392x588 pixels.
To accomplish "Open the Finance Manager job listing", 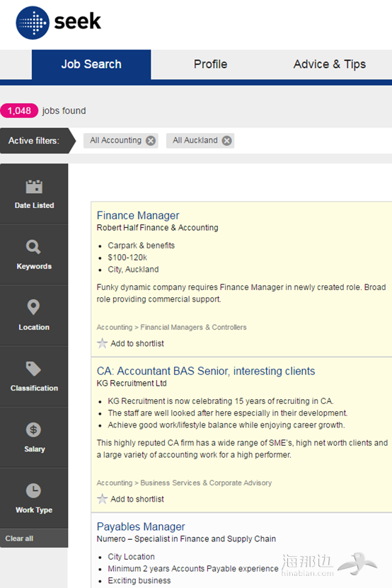I will (x=138, y=215).
